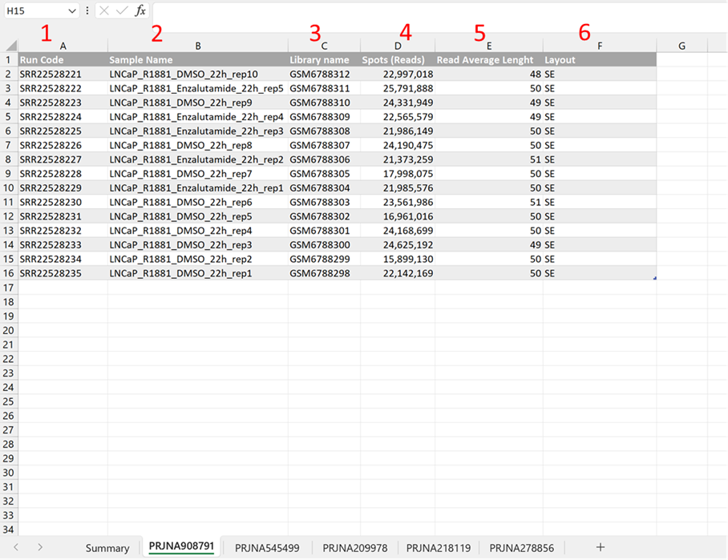Click the previous sheet navigation arrow
The height and width of the screenshot is (560, 728).
click(16, 547)
